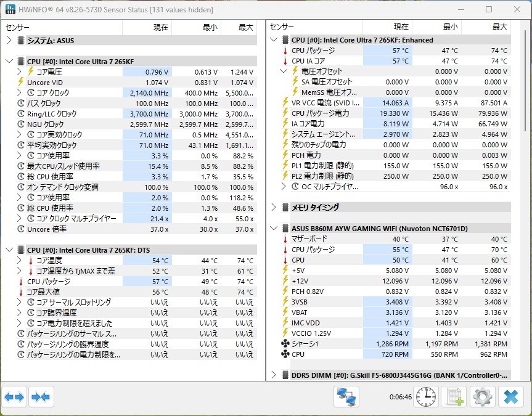Expand the OC マルチプライヤ row
Viewport: 532px width, 416px height.
284,187
